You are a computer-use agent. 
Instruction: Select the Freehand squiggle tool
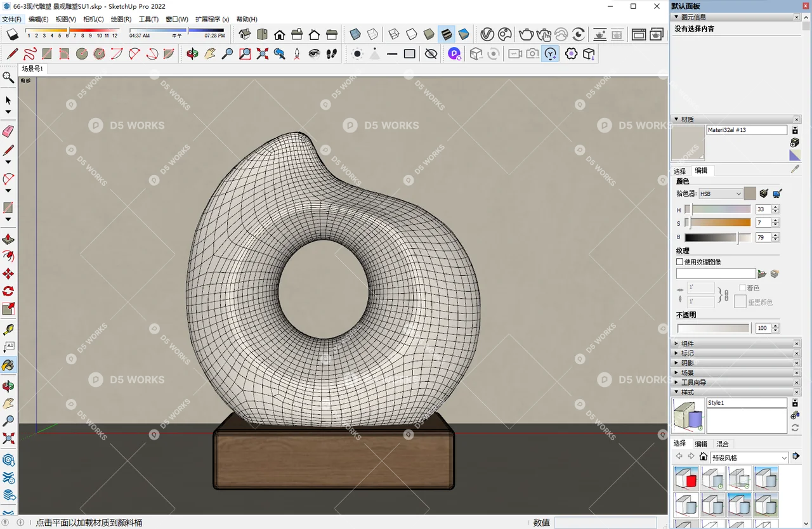click(x=30, y=54)
